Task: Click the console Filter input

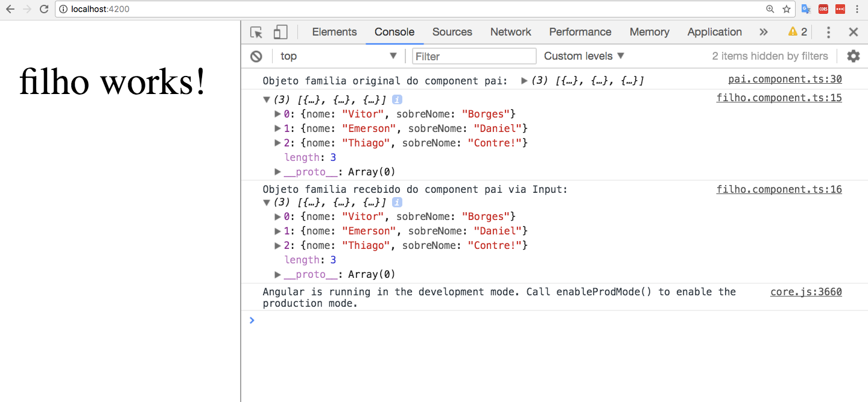Action: (x=474, y=56)
